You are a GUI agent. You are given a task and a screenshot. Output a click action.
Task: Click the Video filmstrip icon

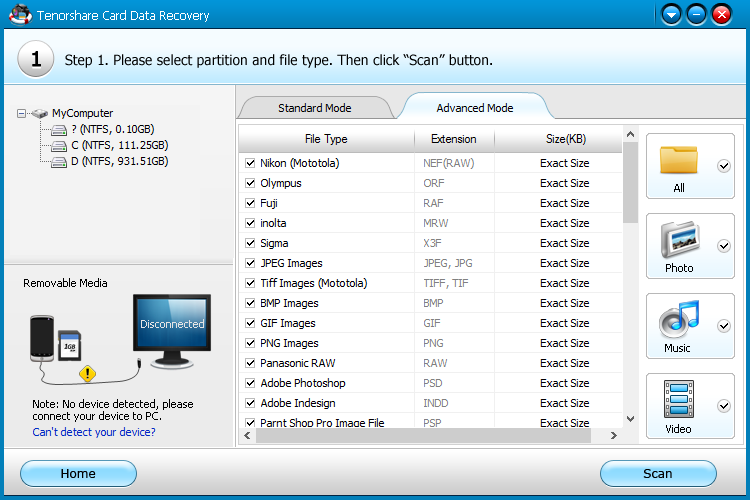(x=679, y=399)
